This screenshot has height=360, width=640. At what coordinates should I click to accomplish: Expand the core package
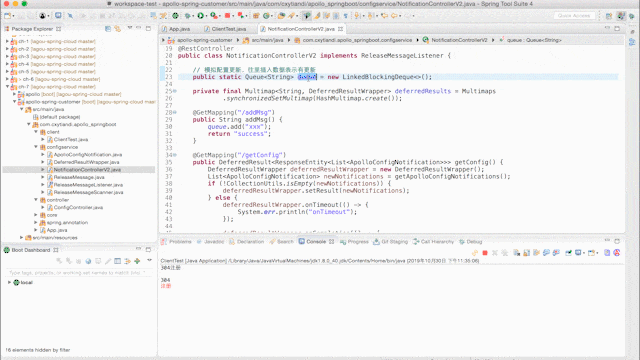36,215
